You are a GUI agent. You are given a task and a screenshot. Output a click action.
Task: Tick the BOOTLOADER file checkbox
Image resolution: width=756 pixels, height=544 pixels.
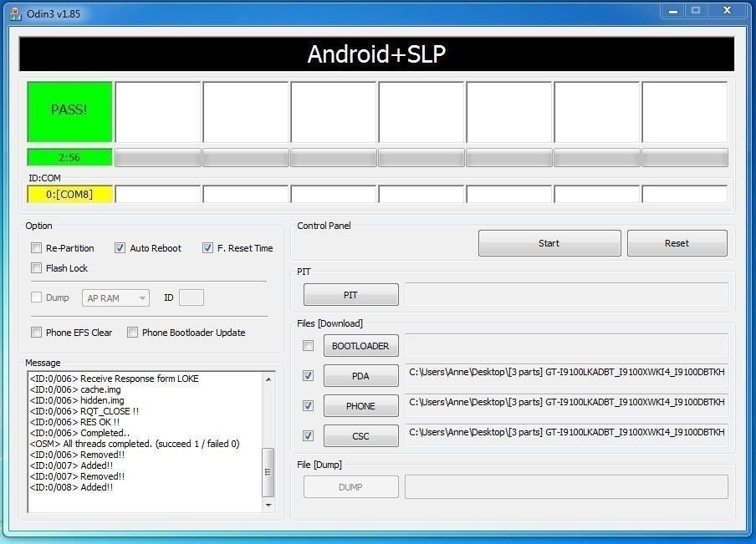tap(308, 345)
